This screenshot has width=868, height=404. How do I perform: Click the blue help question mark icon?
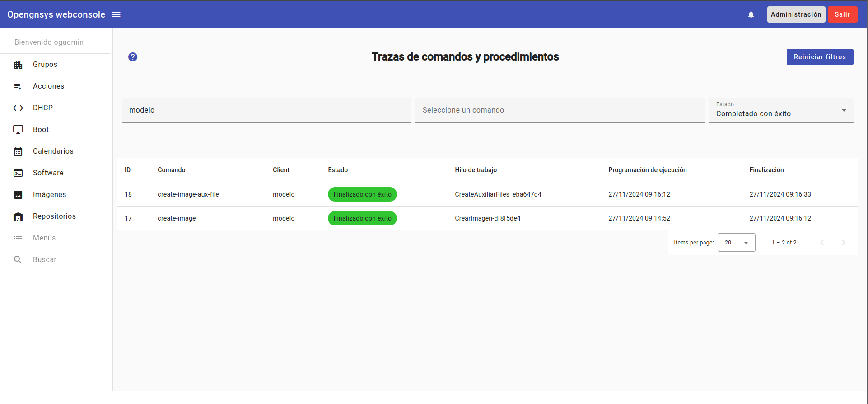(133, 57)
